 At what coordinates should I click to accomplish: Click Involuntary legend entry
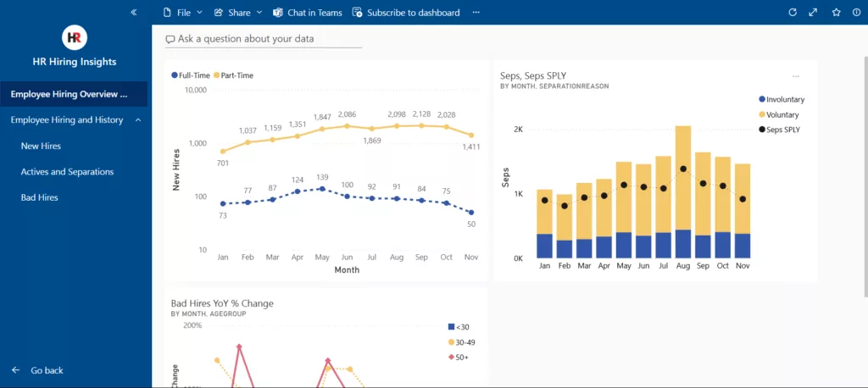click(x=782, y=100)
